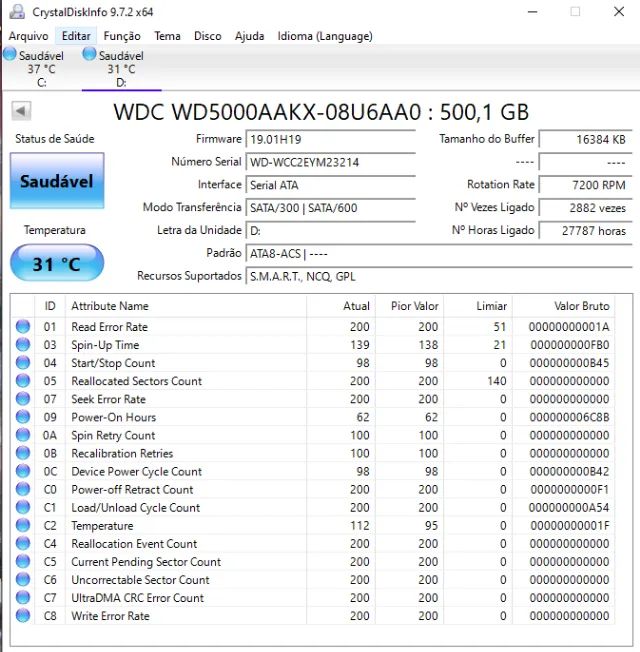
Task: Click the Interface field Serial ATA
Action: 331,185
